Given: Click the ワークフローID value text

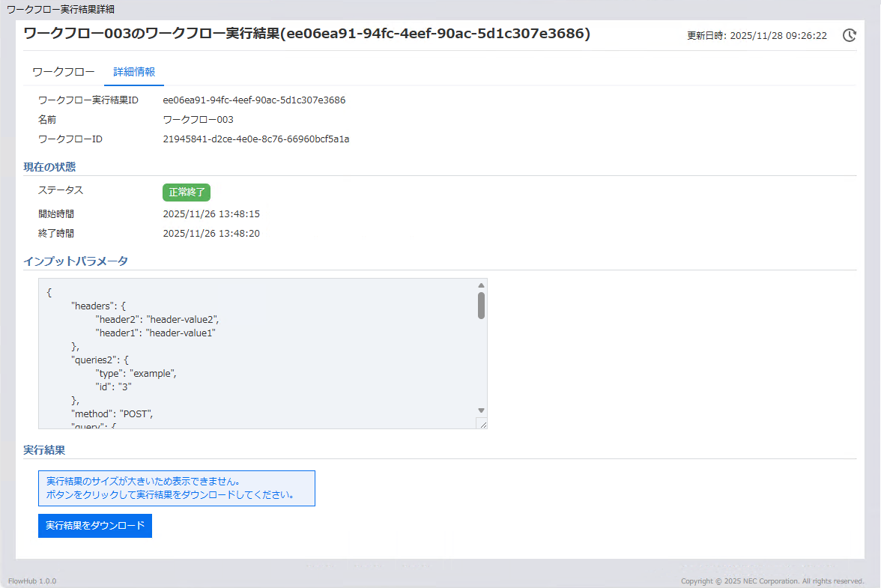Looking at the screenshot, I should pyautogui.click(x=256, y=139).
